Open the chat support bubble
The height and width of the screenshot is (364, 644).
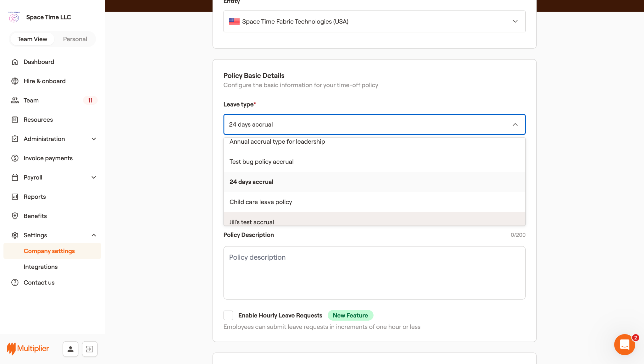click(x=625, y=345)
